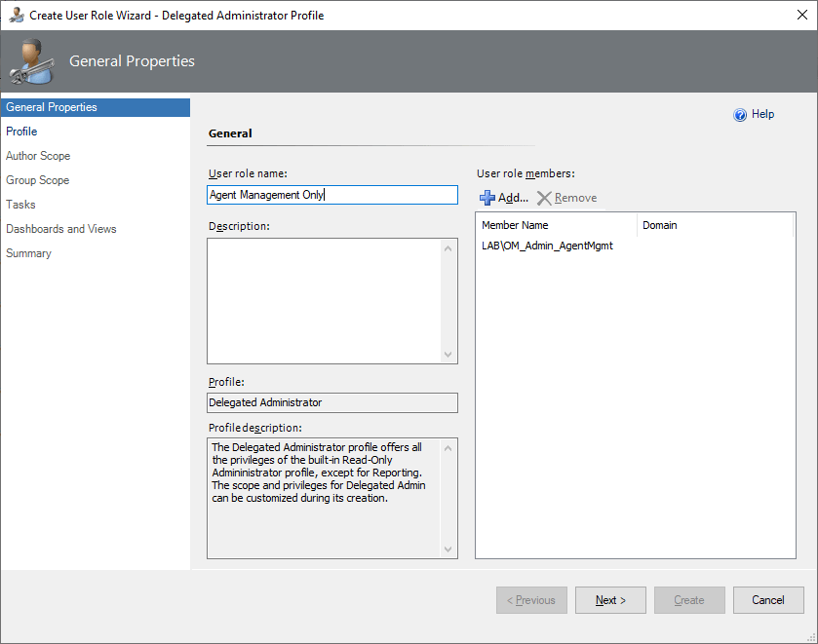Select the Tasks wizard step

(x=20, y=205)
